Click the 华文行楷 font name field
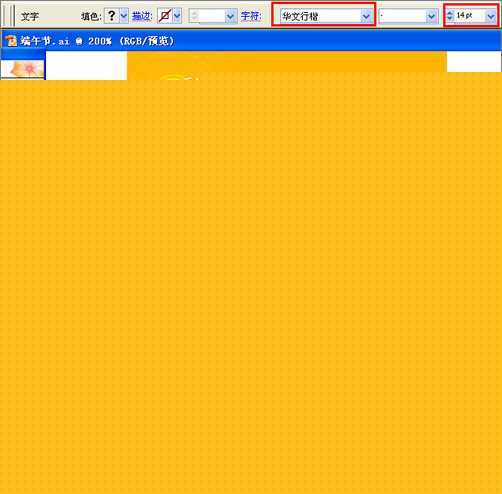 click(x=320, y=16)
